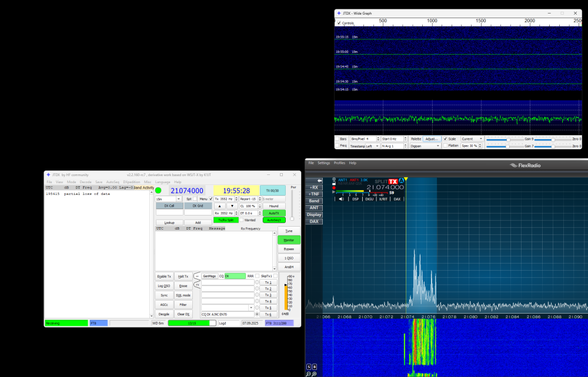Toggle the Controls checkbox in Wide Graph
The width and height of the screenshot is (588, 377).
click(x=339, y=23)
